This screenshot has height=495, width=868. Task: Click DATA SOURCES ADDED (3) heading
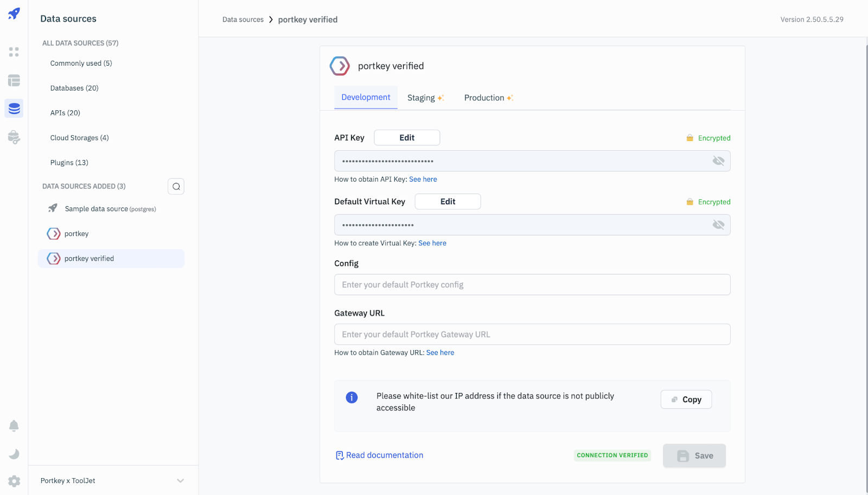(x=84, y=187)
